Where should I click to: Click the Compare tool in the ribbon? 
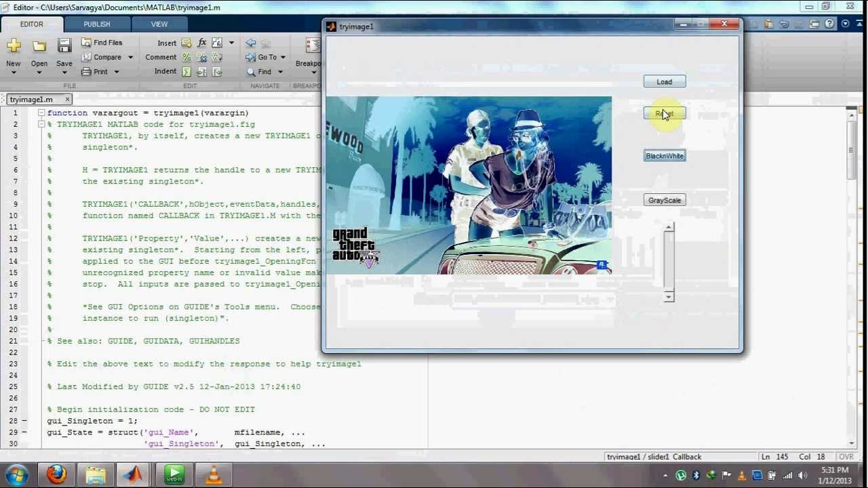(101, 57)
